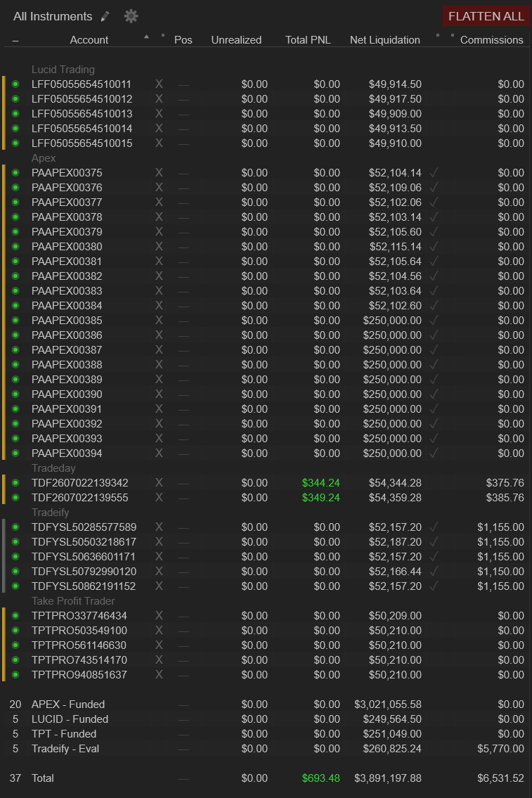Collapse the Apex group header
Viewport: 532px width, 798px height.
coord(44,157)
